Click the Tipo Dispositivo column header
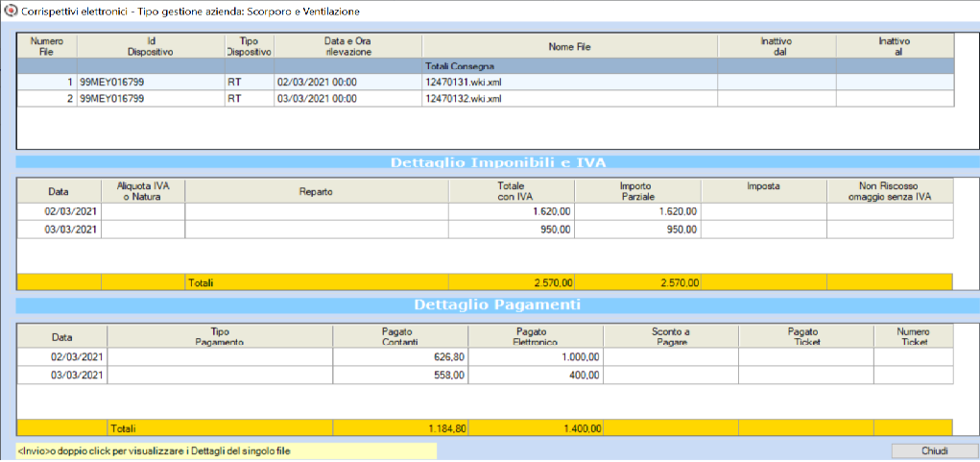Screen dimensions: 980x462 click(250, 47)
